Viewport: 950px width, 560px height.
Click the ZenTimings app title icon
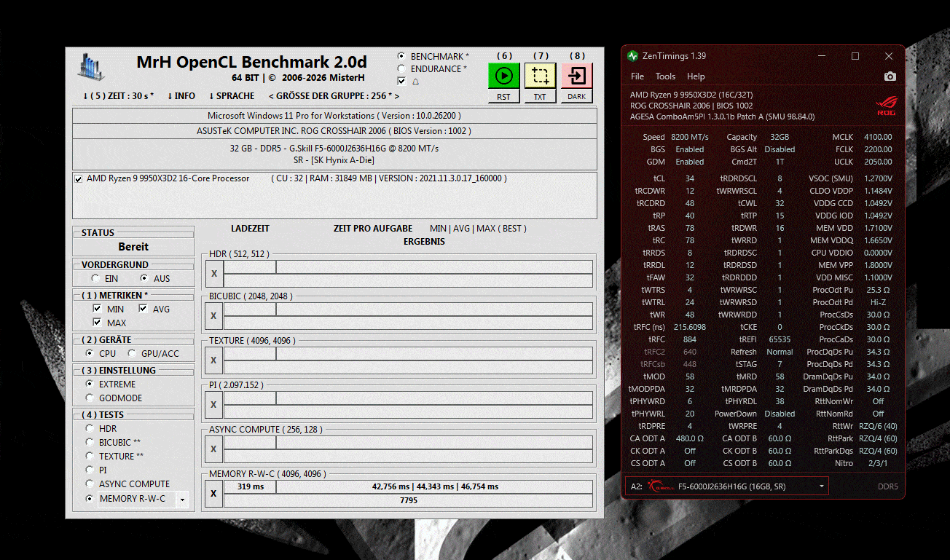pos(633,56)
